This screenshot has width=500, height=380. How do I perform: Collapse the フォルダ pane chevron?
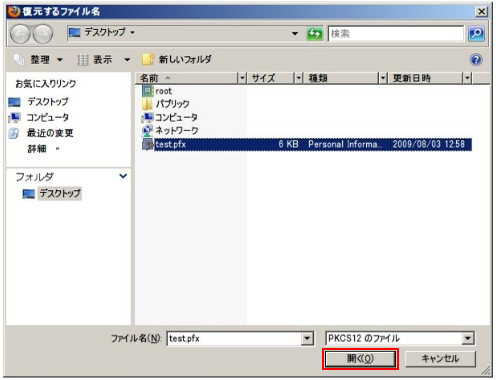pos(123,176)
